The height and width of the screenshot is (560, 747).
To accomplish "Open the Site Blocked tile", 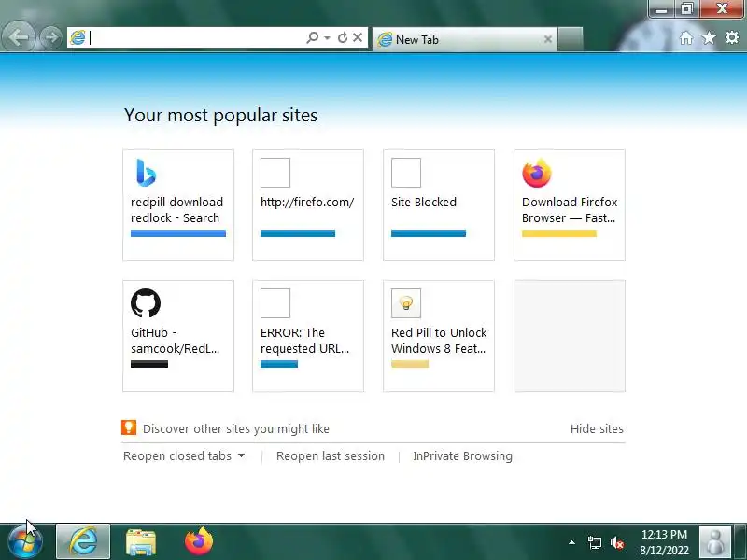I will (439, 205).
